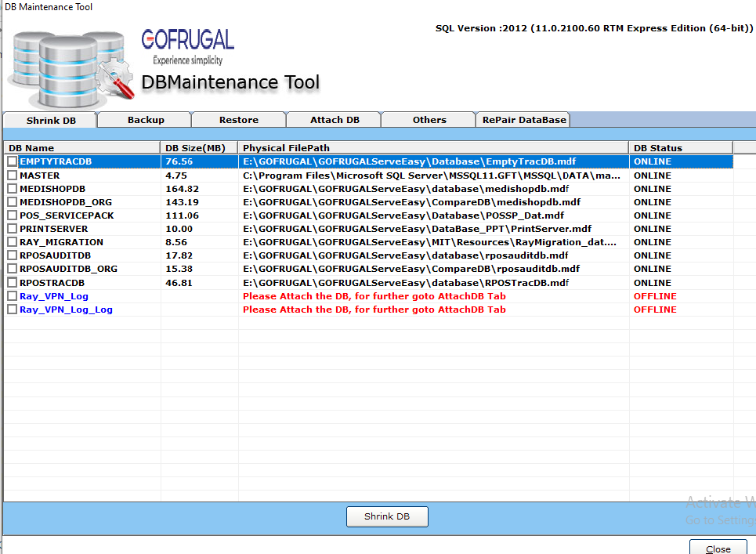Go to the Attach DB tab
The width and height of the screenshot is (756, 554).
(x=335, y=120)
